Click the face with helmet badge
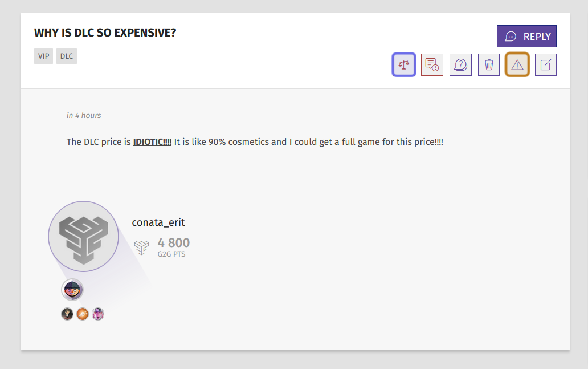 point(72,290)
